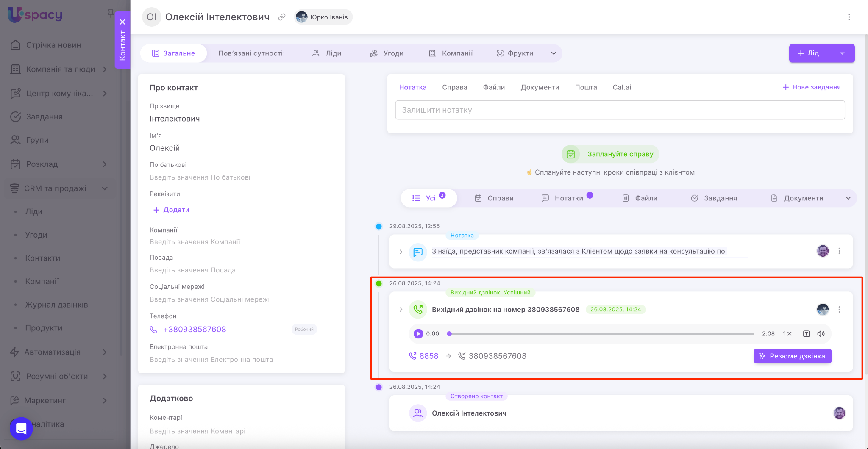Viewport: 868px width, 449px height.
Task: Open dropdown arrow beside Лід button
Action: point(842,53)
